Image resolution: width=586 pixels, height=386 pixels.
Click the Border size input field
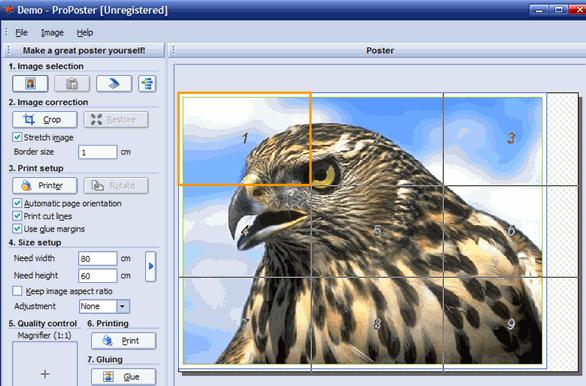tap(98, 152)
